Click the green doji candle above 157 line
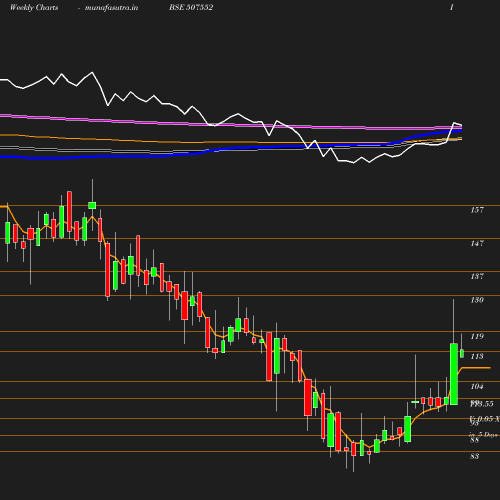The image size is (500, 500). [x=92, y=205]
